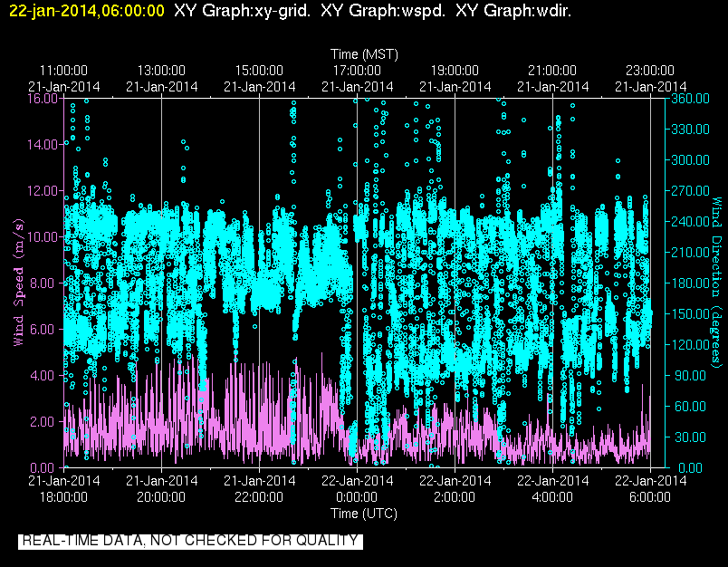This screenshot has width=728, height=567.
Task: Click the 22-Jan-2014 date above 0:00:00
Action: point(357,481)
